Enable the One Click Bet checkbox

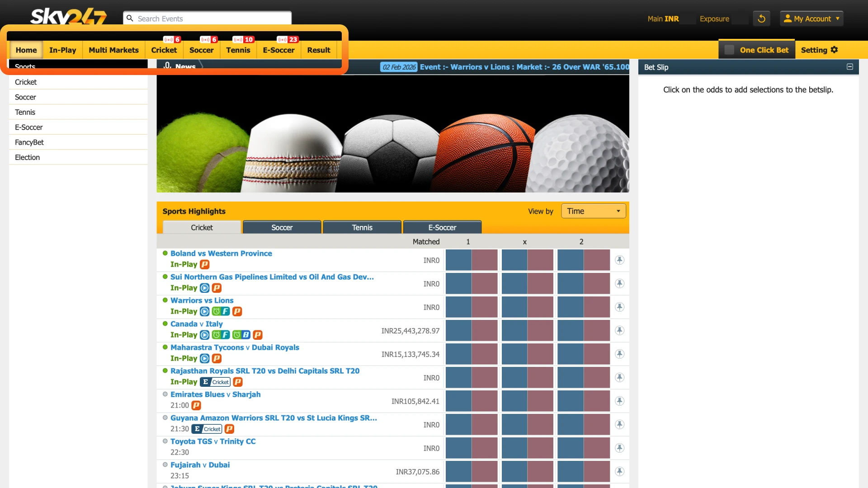tap(729, 50)
